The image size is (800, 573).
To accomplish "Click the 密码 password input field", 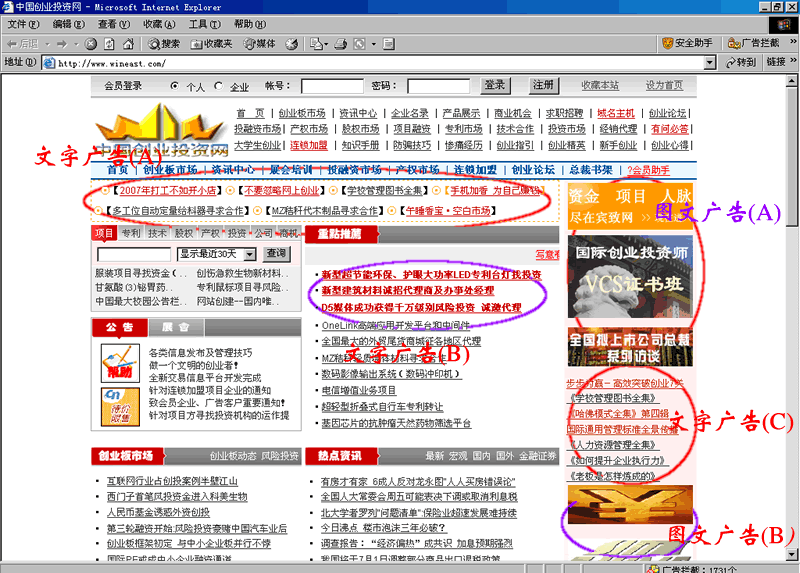I will [x=439, y=86].
